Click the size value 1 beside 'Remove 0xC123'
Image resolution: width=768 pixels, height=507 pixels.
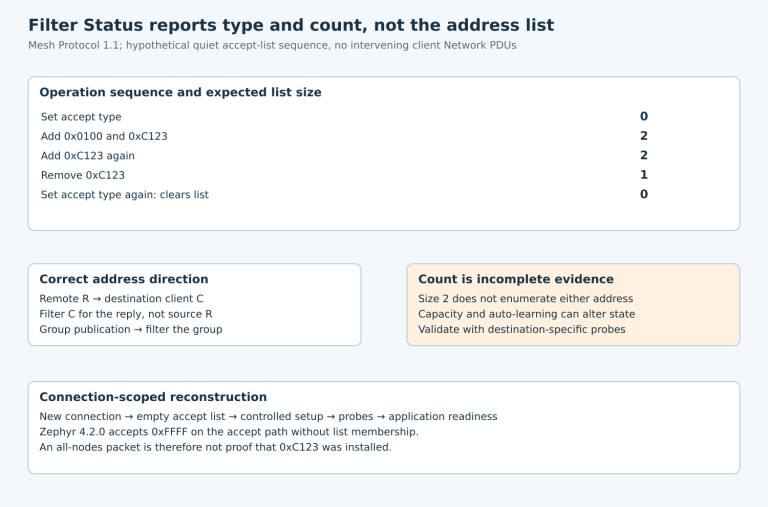(x=644, y=175)
